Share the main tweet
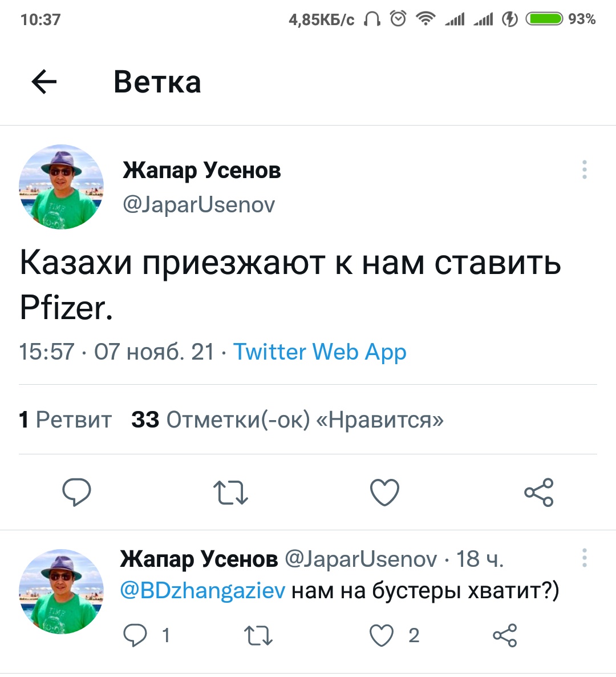Viewport: 616px width, 677px height. coord(538,493)
